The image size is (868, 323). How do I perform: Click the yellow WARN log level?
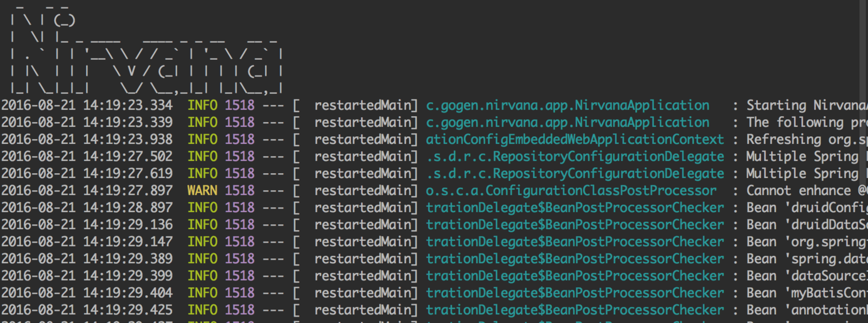pyautogui.click(x=202, y=191)
